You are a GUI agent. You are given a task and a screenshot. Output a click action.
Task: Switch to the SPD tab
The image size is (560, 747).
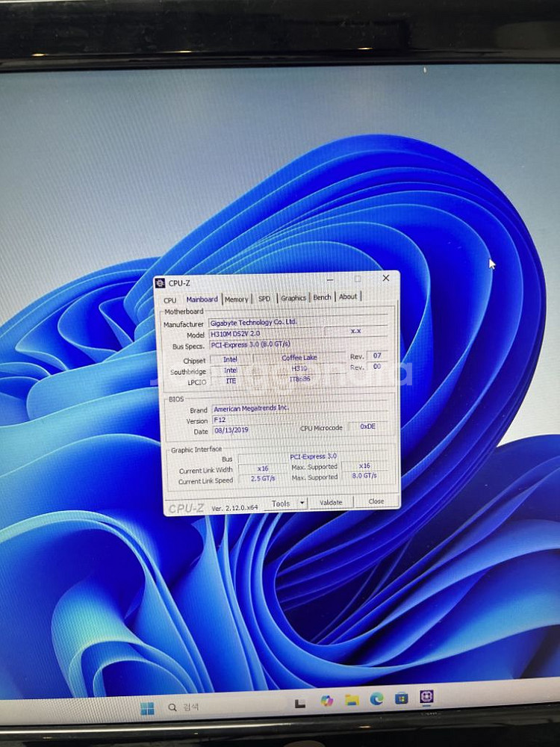click(264, 299)
